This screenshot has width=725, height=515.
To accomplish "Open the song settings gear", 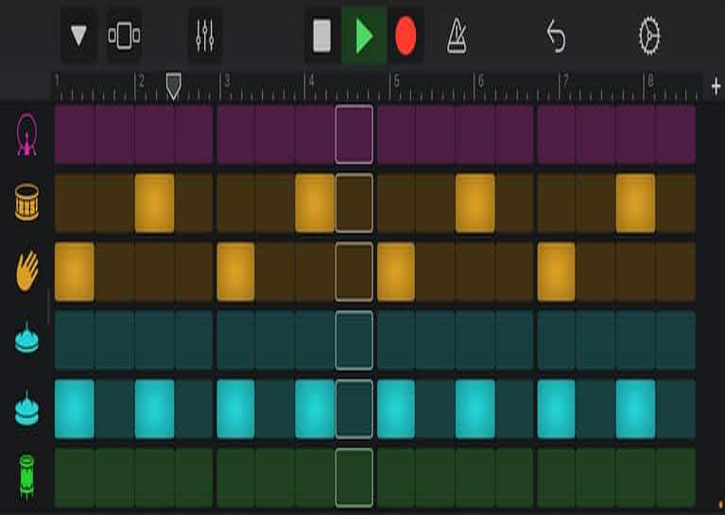I will [650, 36].
